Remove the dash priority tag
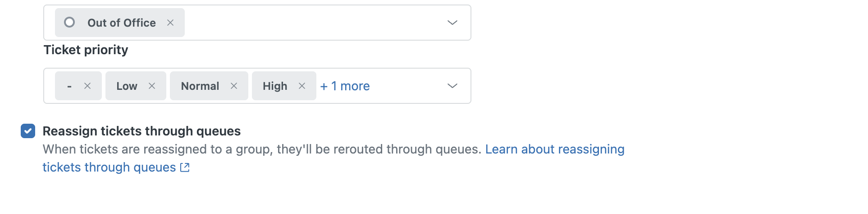The height and width of the screenshot is (214, 868). point(87,86)
